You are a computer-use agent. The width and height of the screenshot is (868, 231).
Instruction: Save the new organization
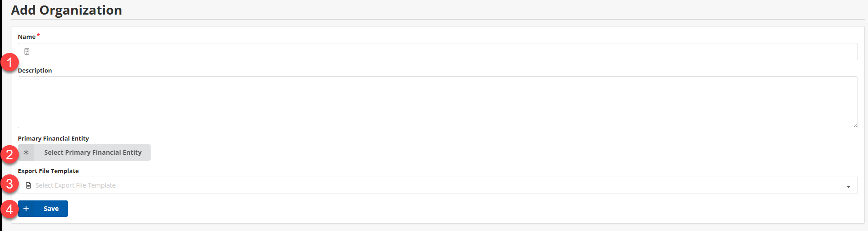tap(51, 209)
